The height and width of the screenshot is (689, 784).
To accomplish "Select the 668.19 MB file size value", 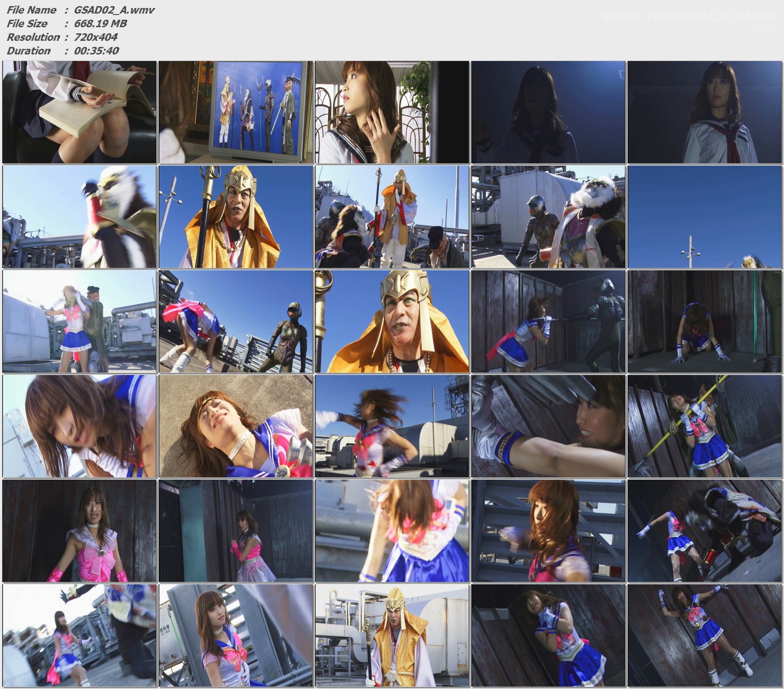I will 100,23.
